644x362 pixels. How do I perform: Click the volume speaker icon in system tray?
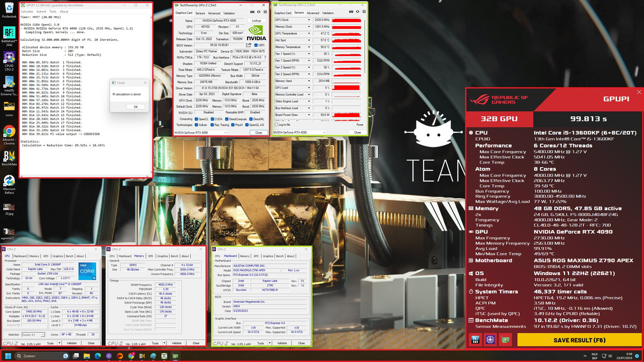coord(610,356)
